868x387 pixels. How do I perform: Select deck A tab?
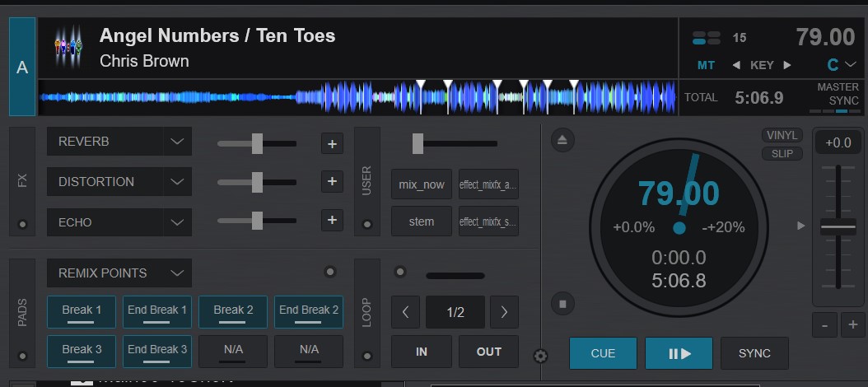[x=22, y=67]
